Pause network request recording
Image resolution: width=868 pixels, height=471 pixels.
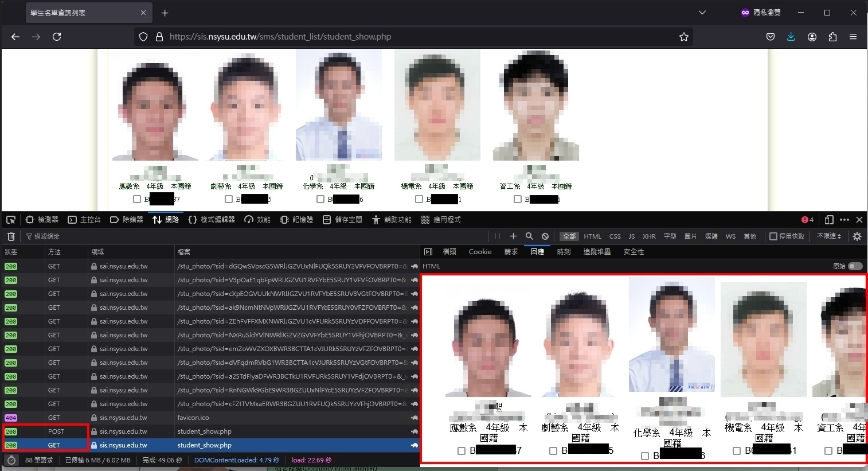pyautogui.click(x=497, y=236)
